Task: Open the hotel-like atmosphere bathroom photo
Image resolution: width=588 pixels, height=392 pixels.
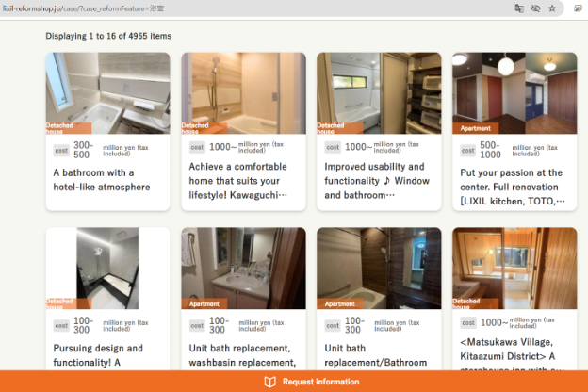Action: click(x=108, y=93)
